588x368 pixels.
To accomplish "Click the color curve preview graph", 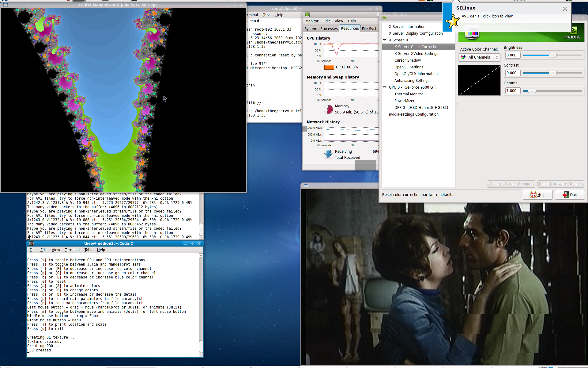I will pos(479,81).
